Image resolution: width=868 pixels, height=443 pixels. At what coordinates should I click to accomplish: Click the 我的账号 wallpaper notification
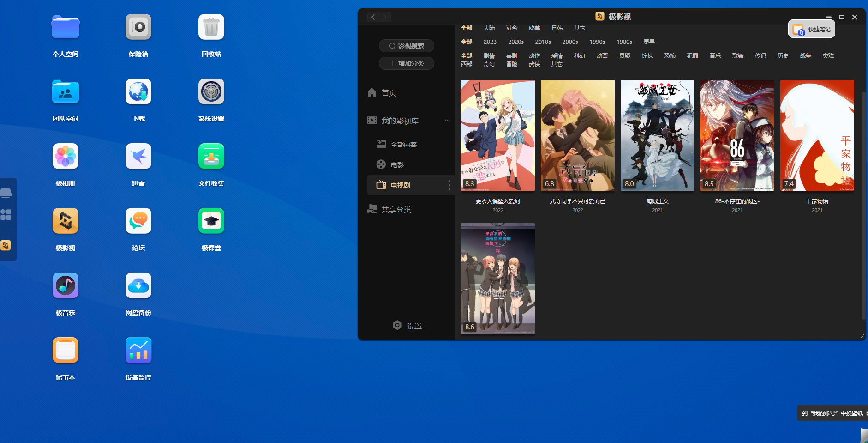tap(832, 413)
